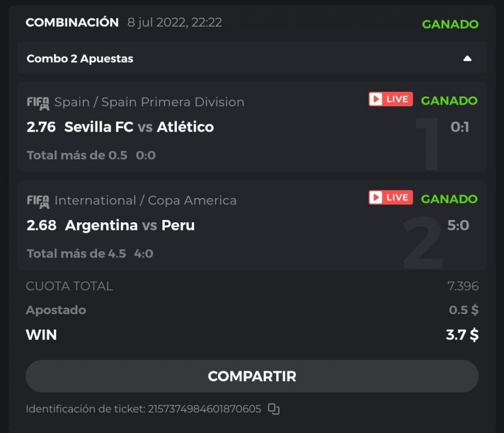
Task: Select International / Copa America league
Action: pyautogui.click(x=145, y=200)
